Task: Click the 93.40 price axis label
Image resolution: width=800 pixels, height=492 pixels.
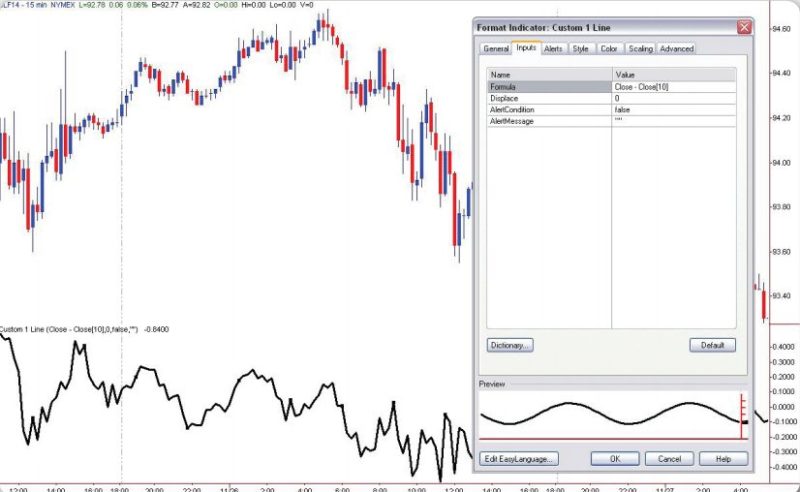Action: pos(782,296)
